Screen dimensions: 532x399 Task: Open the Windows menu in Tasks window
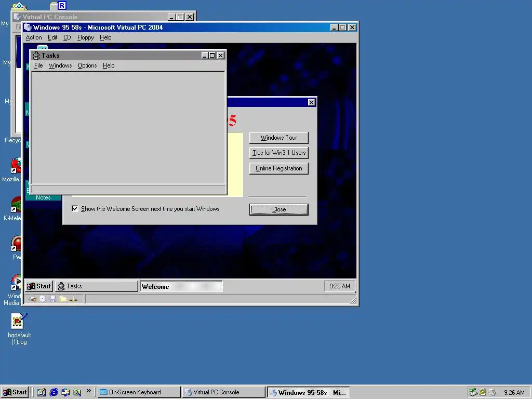pos(60,65)
